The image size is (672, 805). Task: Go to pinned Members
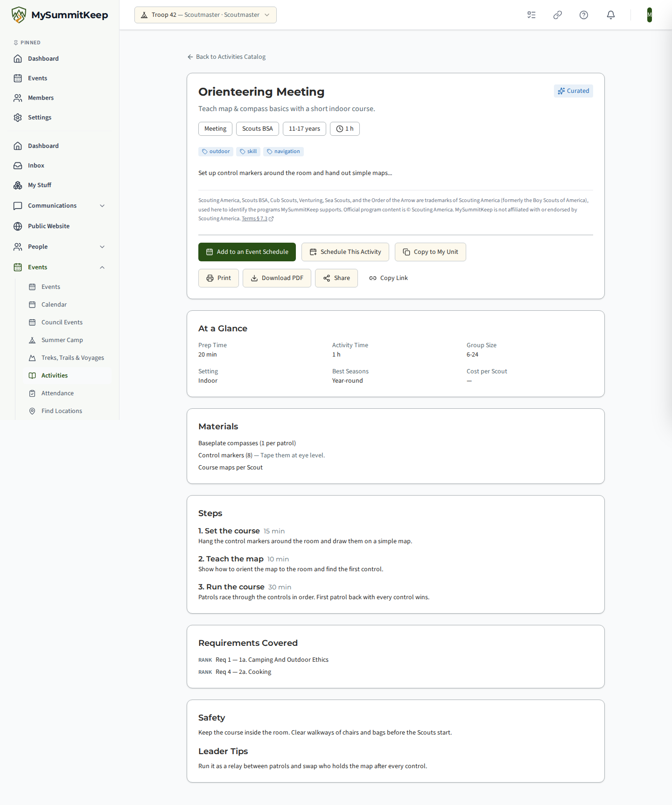tap(60, 98)
